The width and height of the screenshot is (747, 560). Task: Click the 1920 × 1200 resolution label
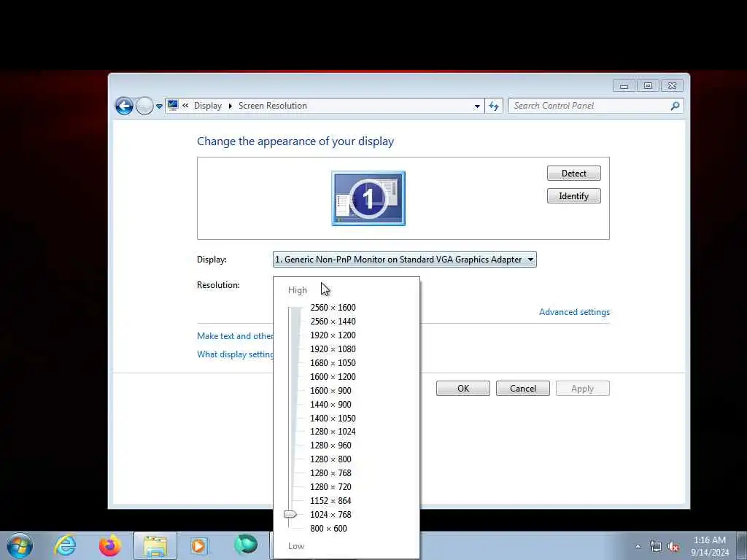coord(333,335)
